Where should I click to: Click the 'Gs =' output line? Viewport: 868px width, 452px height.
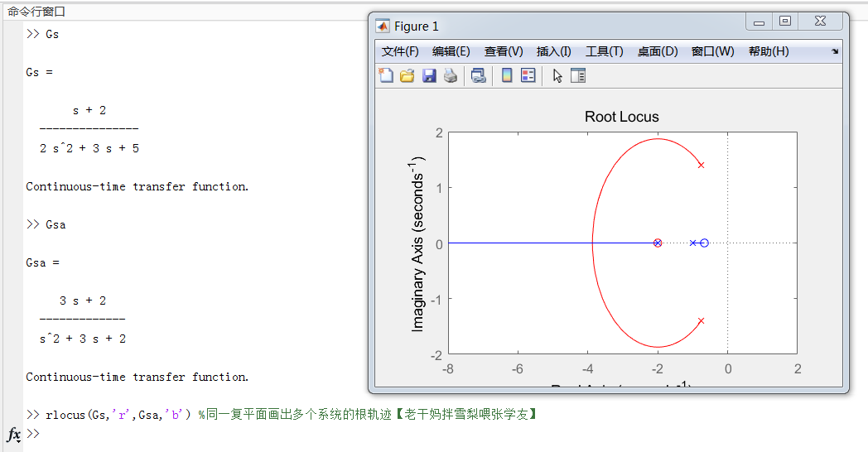pos(39,73)
